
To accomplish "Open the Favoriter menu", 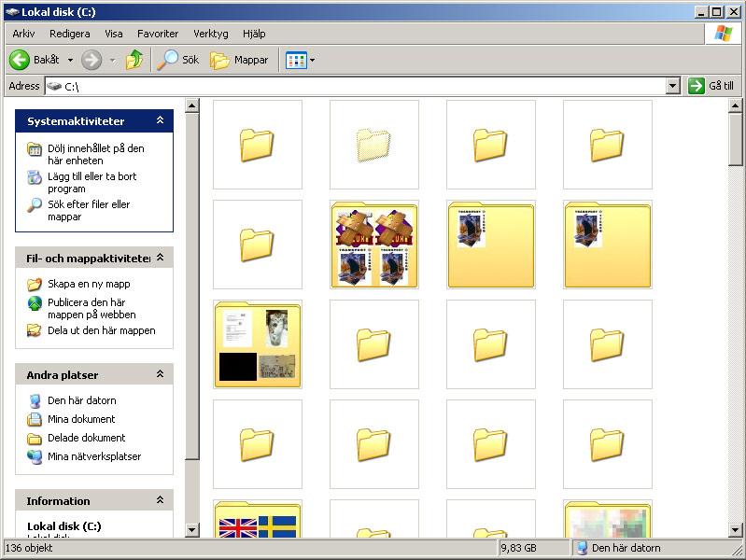I will pos(158,34).
